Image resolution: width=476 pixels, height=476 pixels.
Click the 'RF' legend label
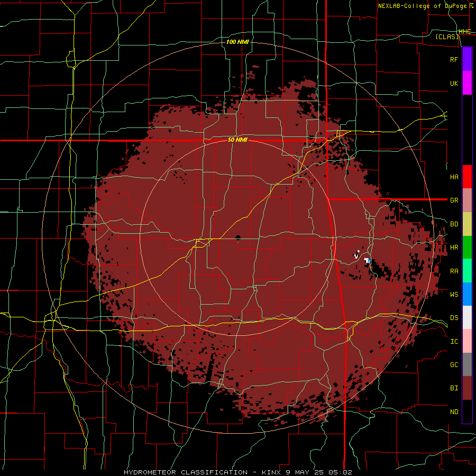pos(454,59)
